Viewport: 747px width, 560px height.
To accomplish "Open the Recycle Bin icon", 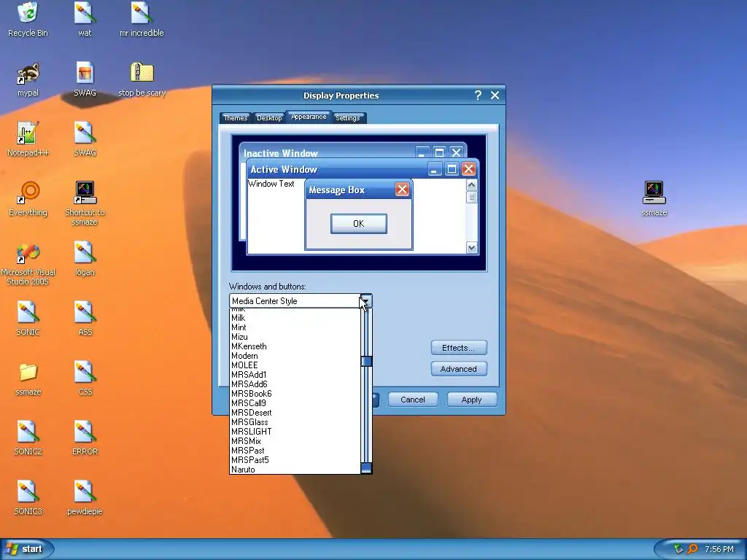I will click(28, 19).
